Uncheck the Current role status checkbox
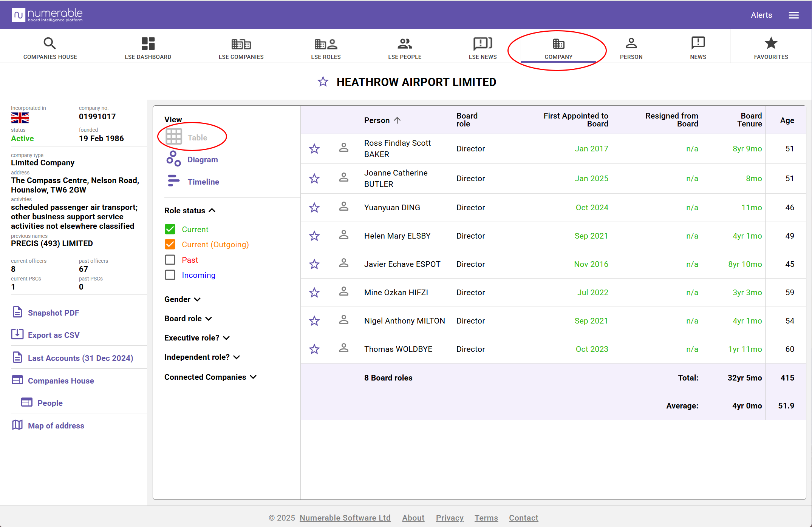 [x=170, y=229]
